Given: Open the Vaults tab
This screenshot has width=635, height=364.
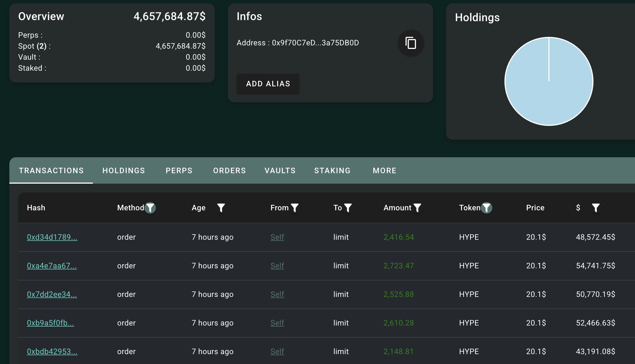Looking at the screenshot, I should [x=280, y=170].
